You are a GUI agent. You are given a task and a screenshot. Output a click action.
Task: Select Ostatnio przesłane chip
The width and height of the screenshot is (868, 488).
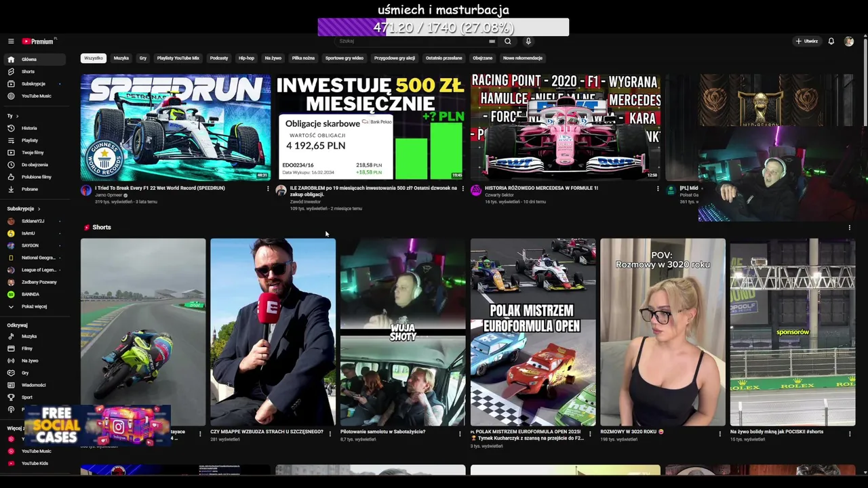pos(443,58)
